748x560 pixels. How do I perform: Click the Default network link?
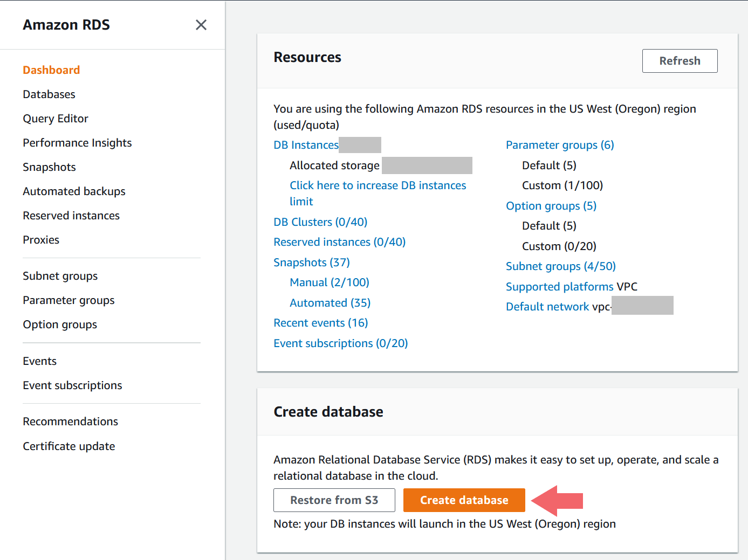547,307
